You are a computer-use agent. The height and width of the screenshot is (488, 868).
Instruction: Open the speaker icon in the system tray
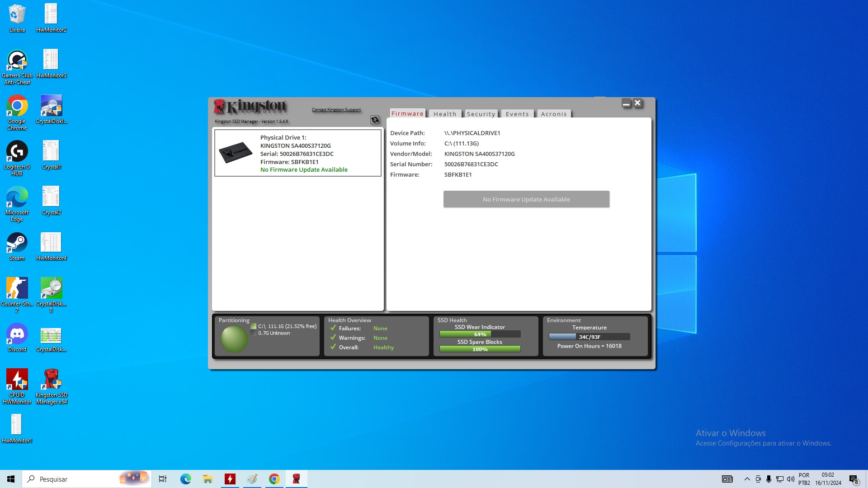(790, 479)
